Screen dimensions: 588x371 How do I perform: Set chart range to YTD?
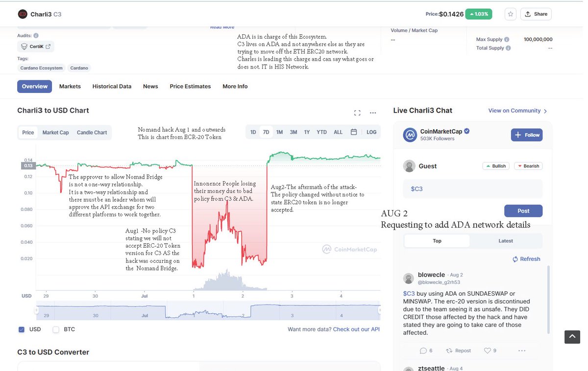pyautogui.click(x=321, y=132)
